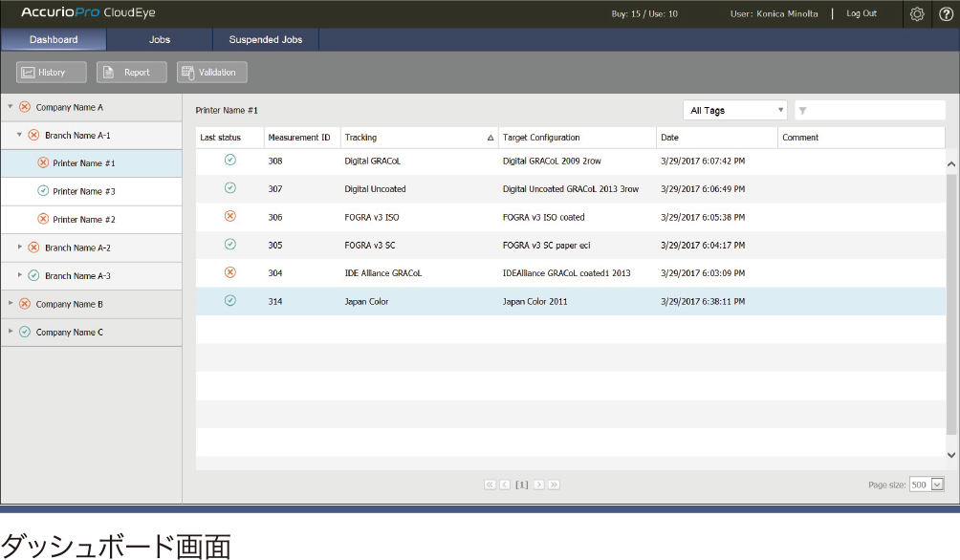Viewport: 960px width, 560px height.
Task: Click the History button
Action: 50,72
